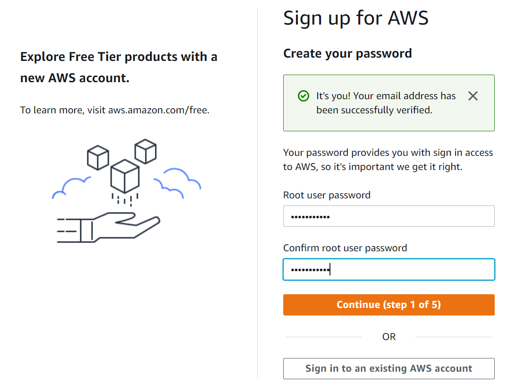The image size is (532, 392).
Task: Click the "Create your password" heading
Action: [x=347, y=53]
